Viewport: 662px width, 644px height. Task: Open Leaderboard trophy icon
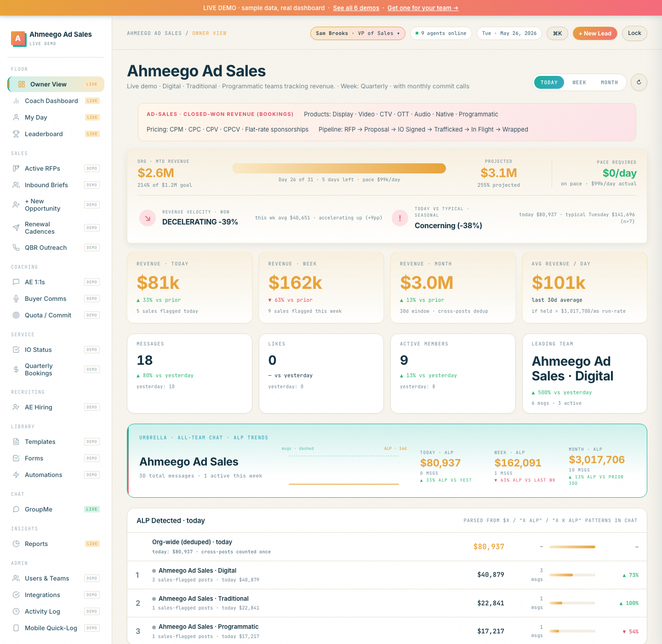point(16,134)
